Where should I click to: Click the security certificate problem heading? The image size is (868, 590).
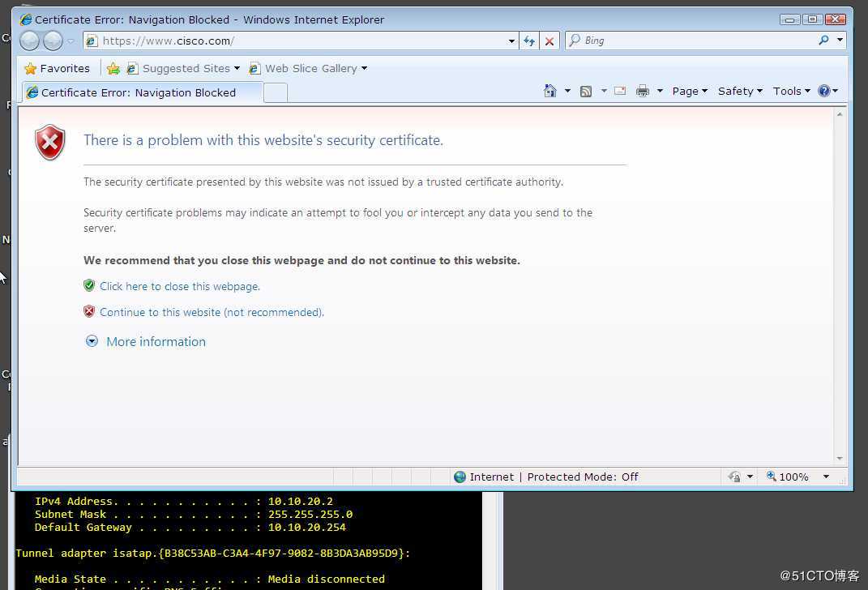pyautogui.click(x=263, y=140)
